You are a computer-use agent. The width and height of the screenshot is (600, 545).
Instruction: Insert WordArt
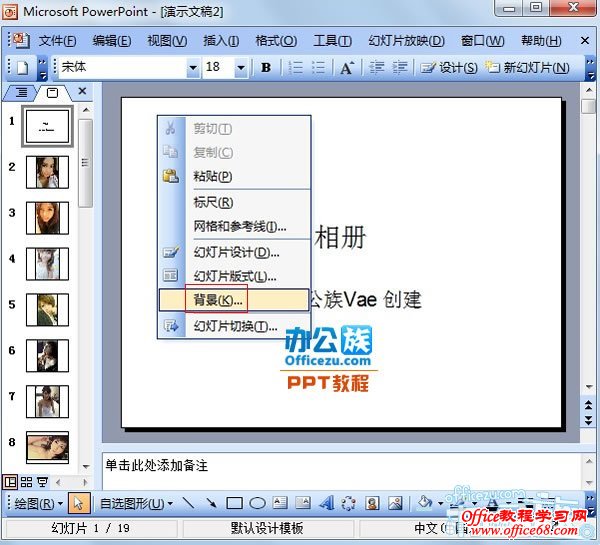(x=326, y=503)
